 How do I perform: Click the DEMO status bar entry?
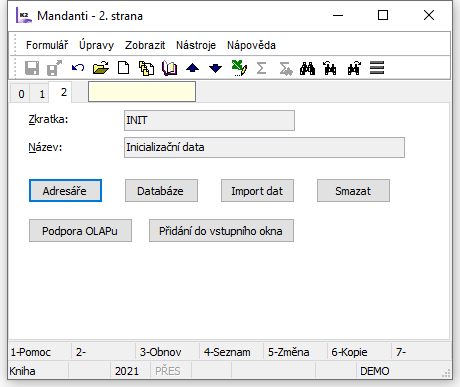375,371
